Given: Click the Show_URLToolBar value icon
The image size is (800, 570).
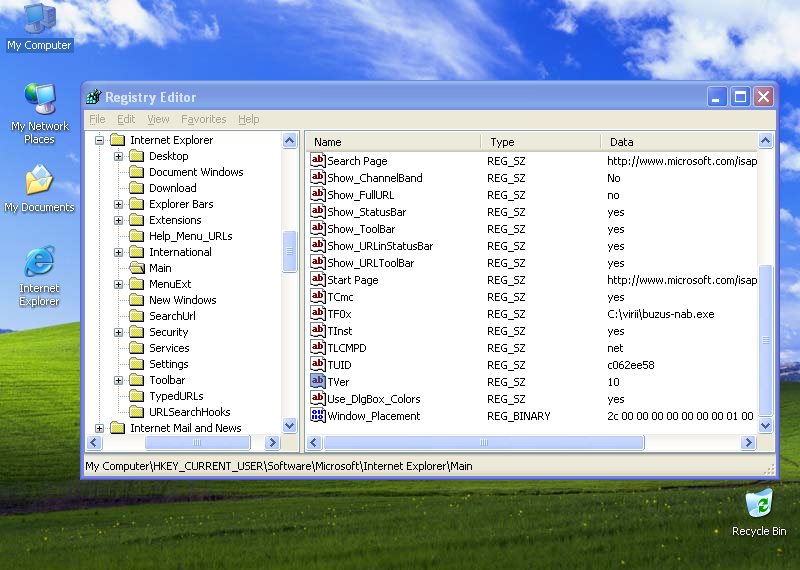Looking at the screenshot, I should (x=318, y=262).
